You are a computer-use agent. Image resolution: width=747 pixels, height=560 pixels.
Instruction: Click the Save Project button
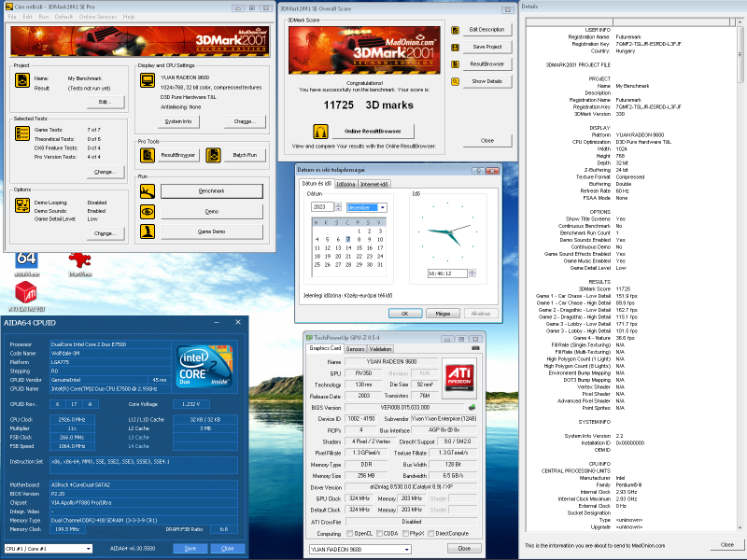[x=486, y=47]
